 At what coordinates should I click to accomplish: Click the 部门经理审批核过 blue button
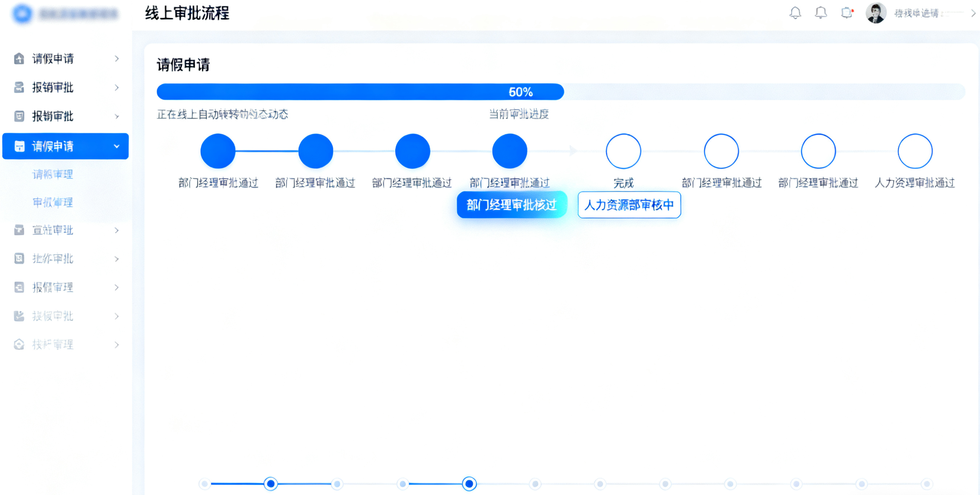(511, 205)
